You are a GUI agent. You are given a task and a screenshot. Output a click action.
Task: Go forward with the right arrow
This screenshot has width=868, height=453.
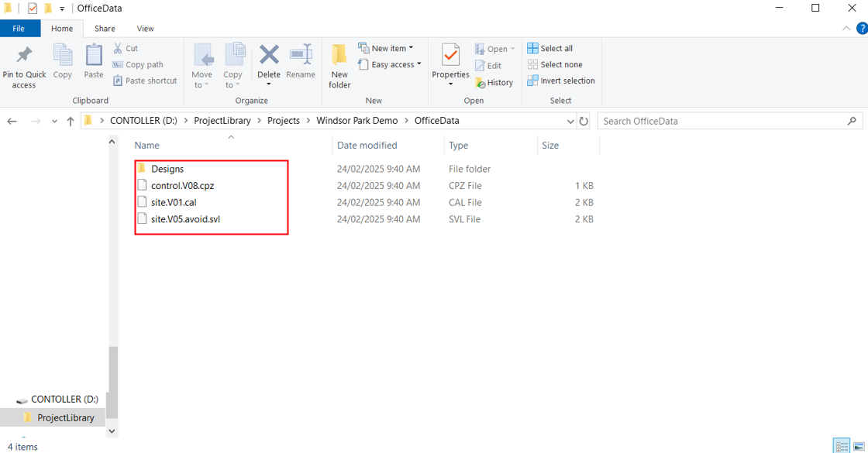tap(36, 121)
